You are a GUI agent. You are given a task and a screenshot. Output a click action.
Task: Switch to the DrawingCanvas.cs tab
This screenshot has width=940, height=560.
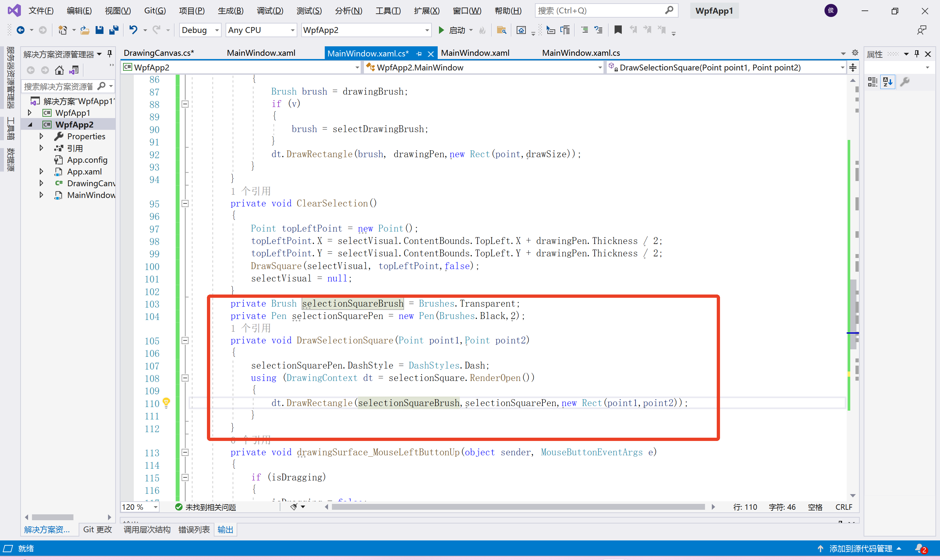[159, 53]
